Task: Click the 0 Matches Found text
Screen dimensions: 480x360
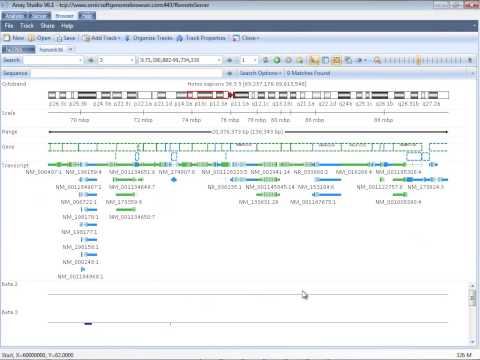Action: coord(308,73)
